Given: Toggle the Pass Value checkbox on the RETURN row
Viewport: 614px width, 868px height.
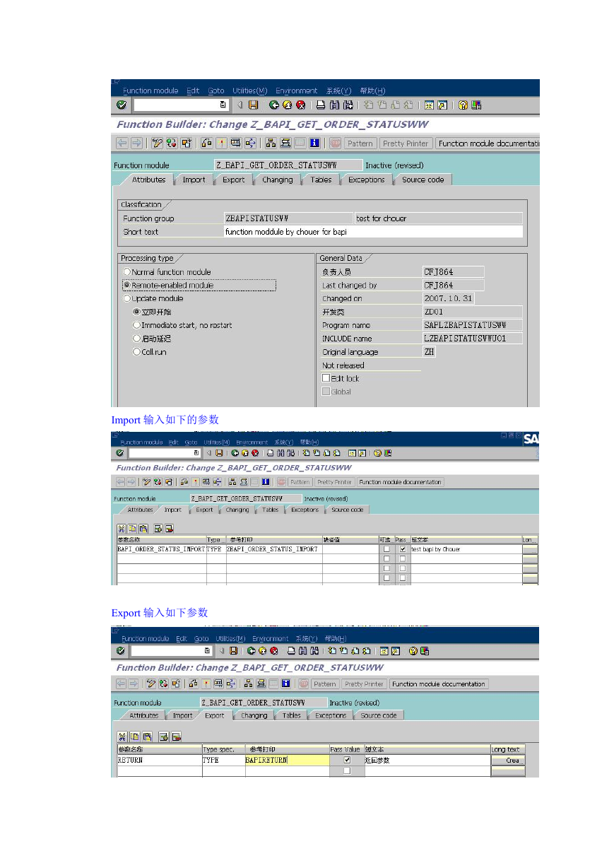Looking at the screenshot, I should tap(347, 761).
